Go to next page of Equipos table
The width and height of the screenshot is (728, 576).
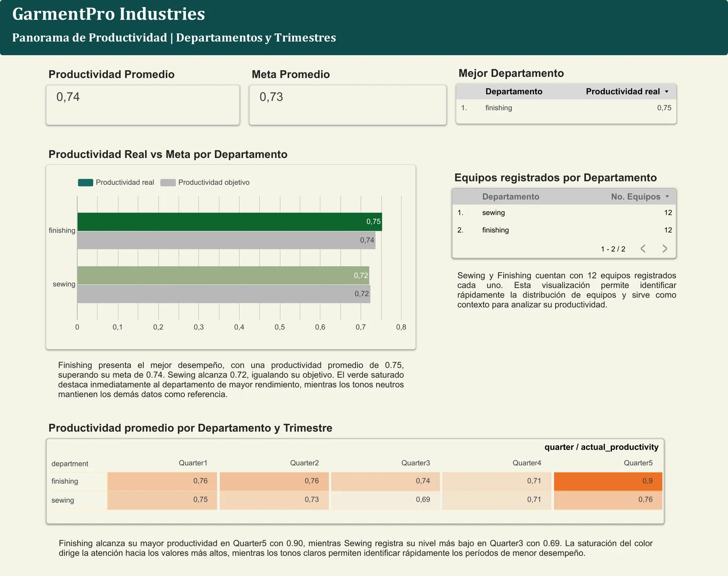tap(665, 248)
